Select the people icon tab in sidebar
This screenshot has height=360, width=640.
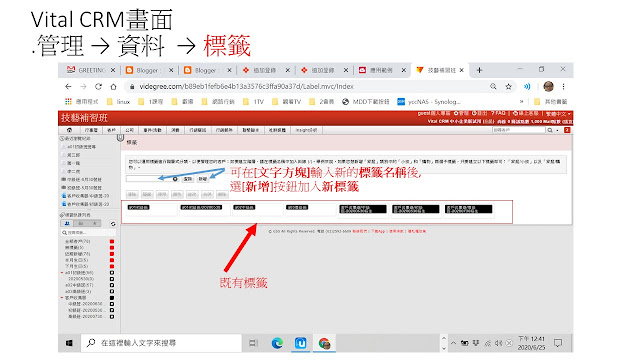(x=67, y=223)
